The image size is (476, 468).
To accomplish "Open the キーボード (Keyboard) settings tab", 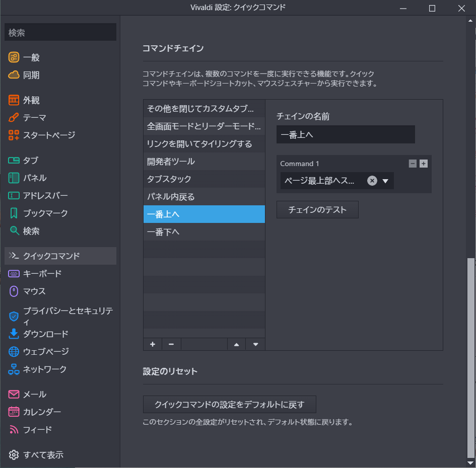I will click(x=42, y=274).
